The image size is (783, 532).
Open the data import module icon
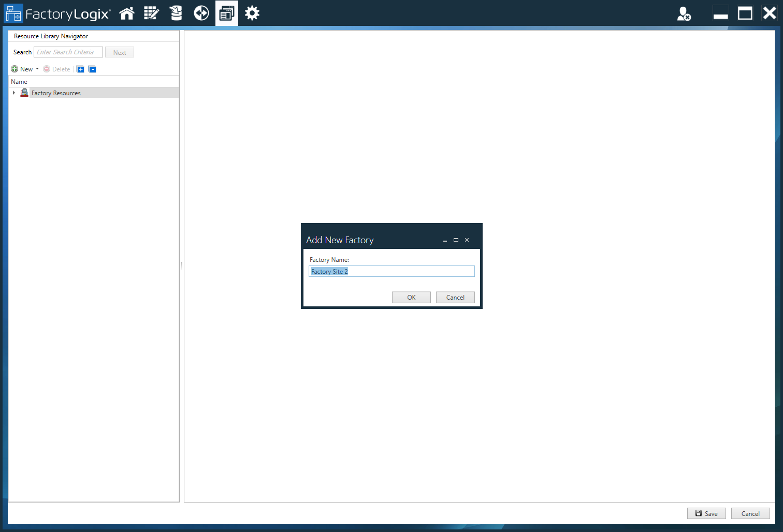point(176,13)
